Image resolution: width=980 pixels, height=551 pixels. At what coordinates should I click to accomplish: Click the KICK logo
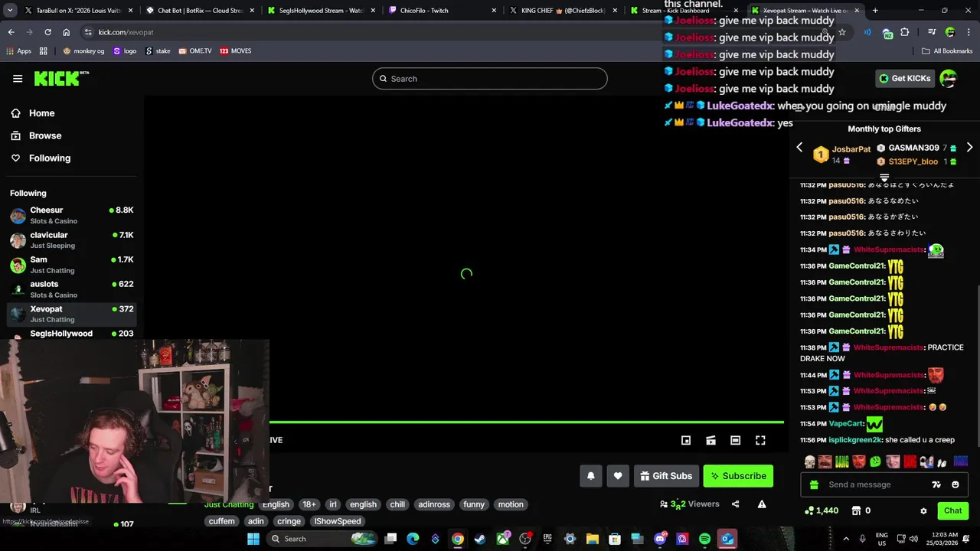click(61, 78)
